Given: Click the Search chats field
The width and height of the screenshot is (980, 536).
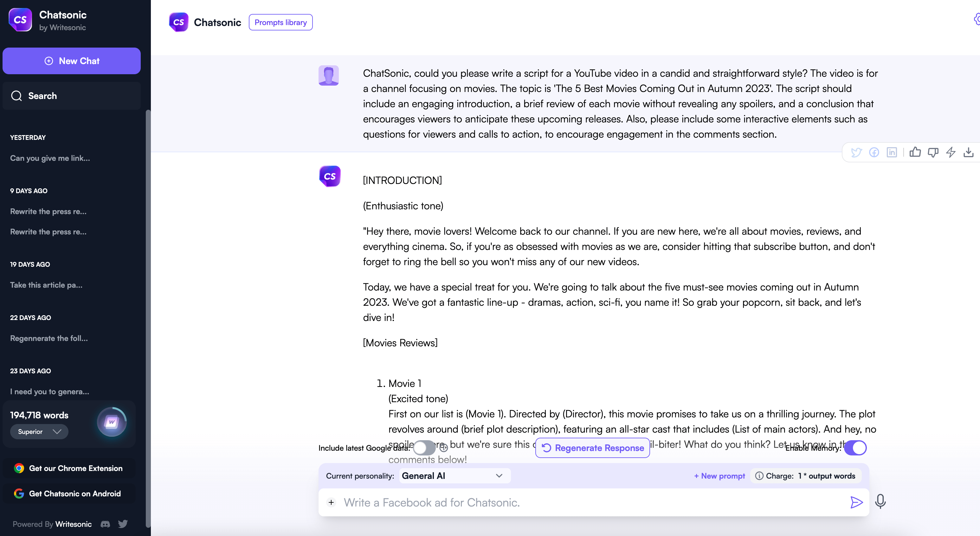Looking at the screenshot, I should 72,96.
